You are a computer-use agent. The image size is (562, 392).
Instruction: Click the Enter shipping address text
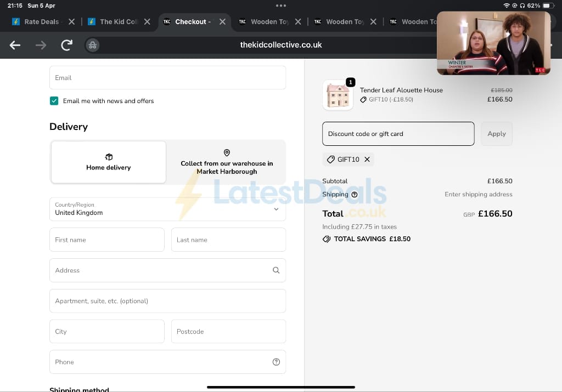tap(478, 195)
